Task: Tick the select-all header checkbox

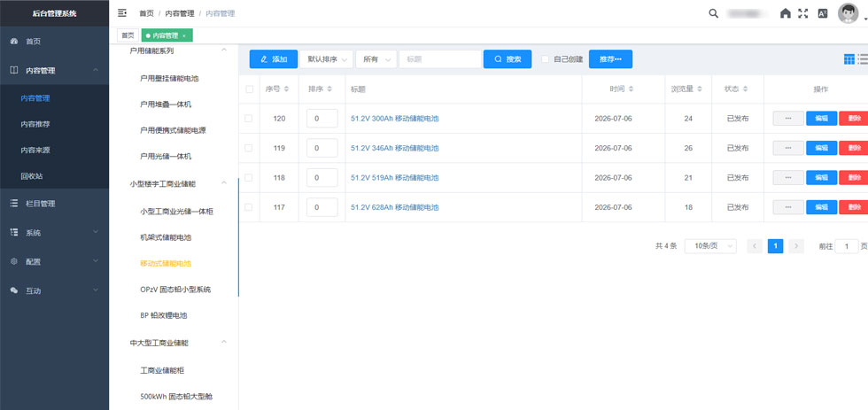Action: 249,89
